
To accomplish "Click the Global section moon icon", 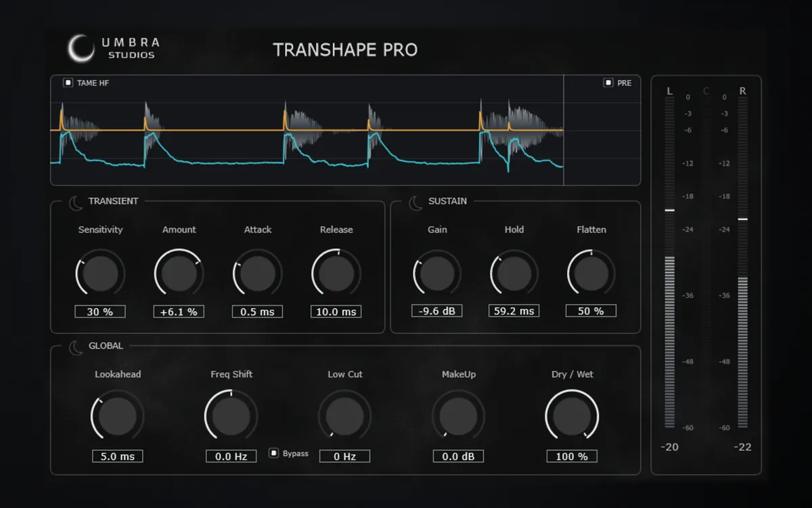I will click(76, 347).
